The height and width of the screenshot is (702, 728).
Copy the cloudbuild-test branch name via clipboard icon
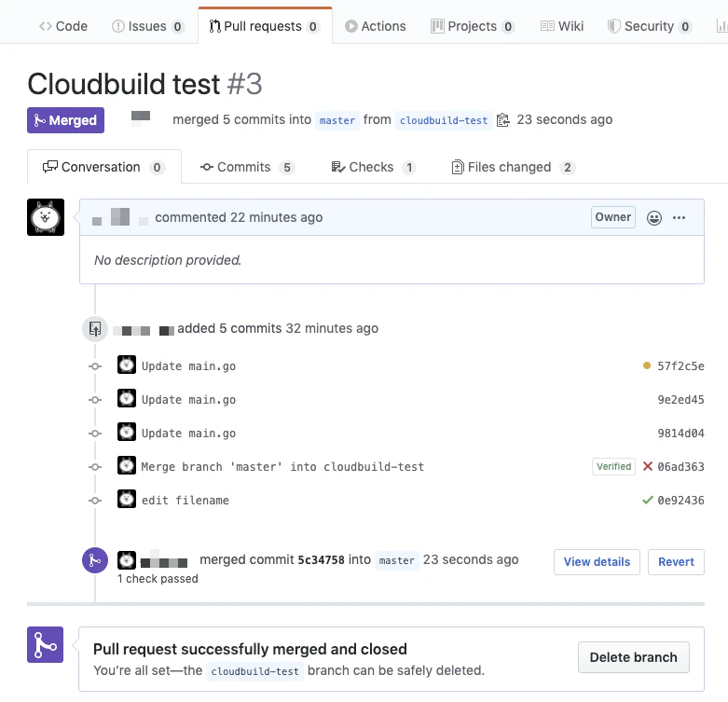[502, 120]
